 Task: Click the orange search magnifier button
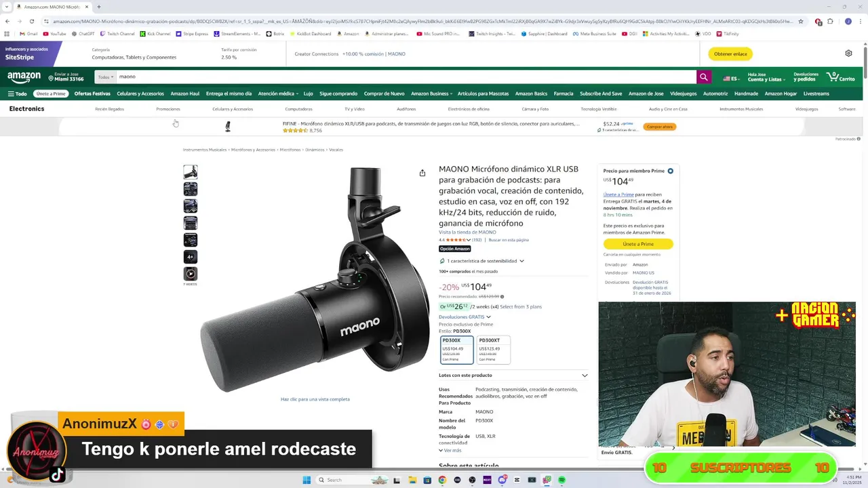(x=704, y=77)
